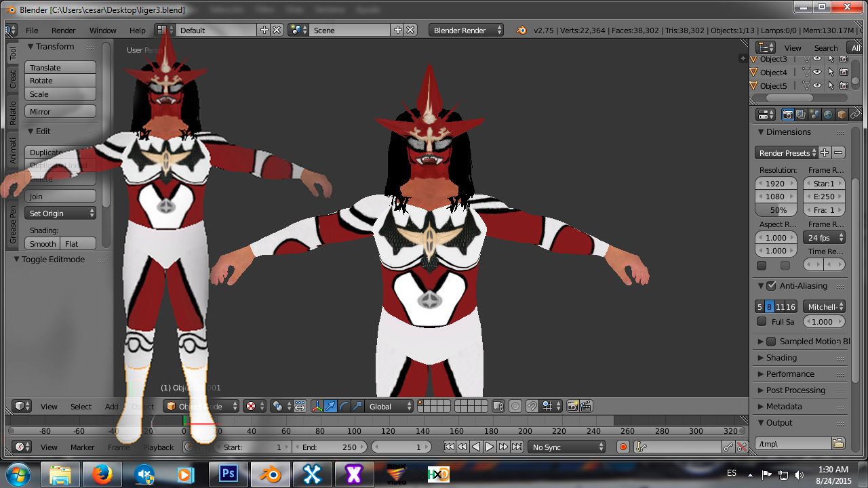Screen dimensions: 868x488
Task: Hide Object4 with its eye icon
Action: [x=818, y=72]
